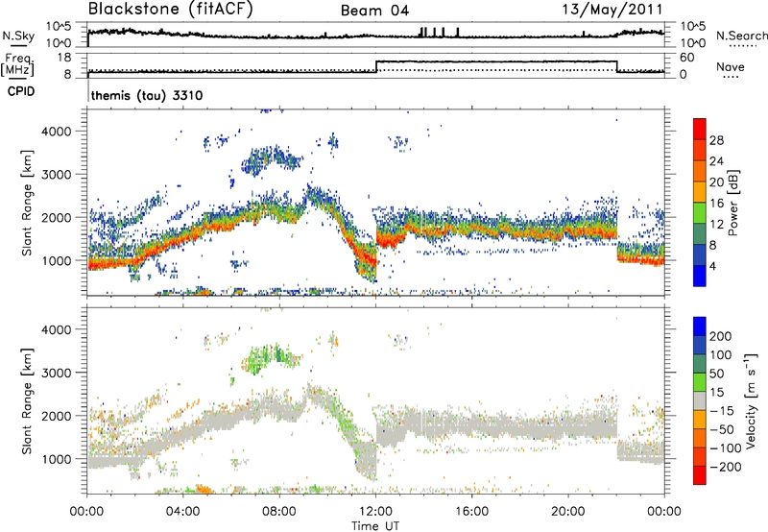Screen dimensions: 768x532
Task: Select the 16:00 time tick label
Action: pyautogui.click(x=471, y=512)
